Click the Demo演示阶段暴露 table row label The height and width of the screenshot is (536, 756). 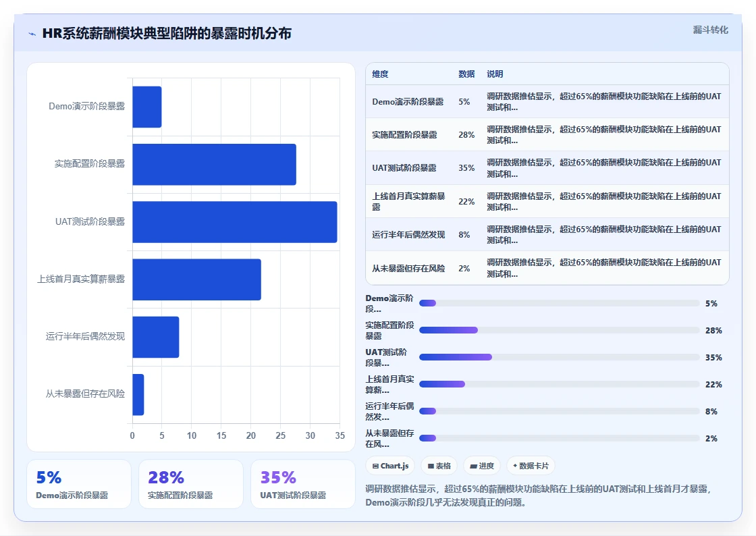(x=408, y=102)
